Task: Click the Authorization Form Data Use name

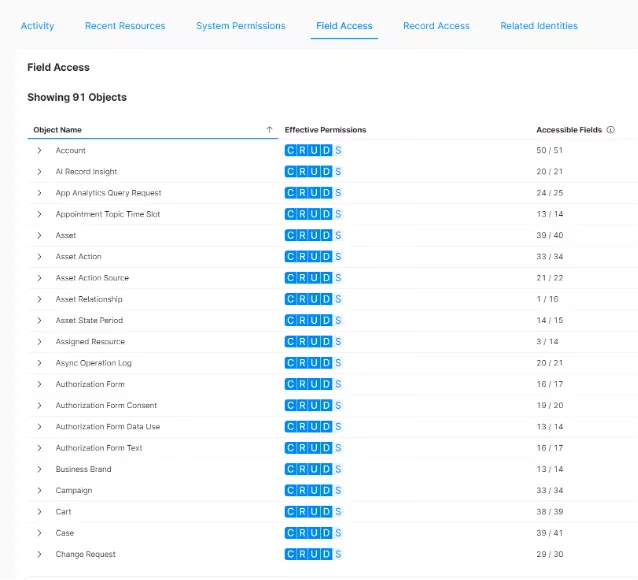Action: pyautogui.click(x=108, y=427)
